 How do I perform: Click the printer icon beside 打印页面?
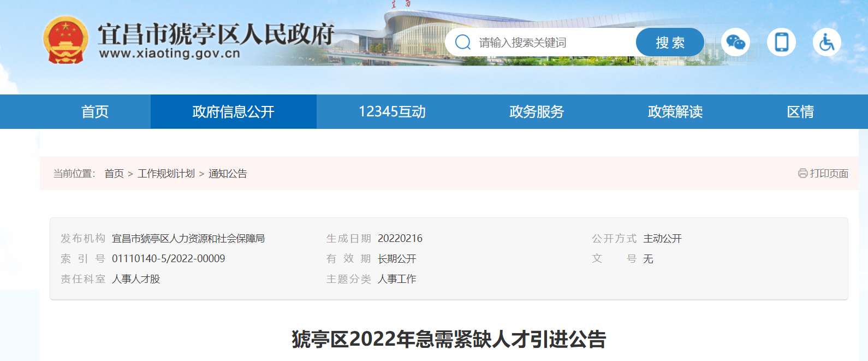802,173
